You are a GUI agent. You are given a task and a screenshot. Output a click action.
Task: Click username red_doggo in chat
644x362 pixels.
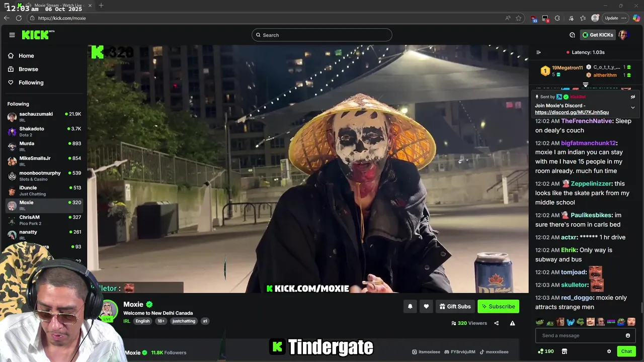tap(577, 298)
